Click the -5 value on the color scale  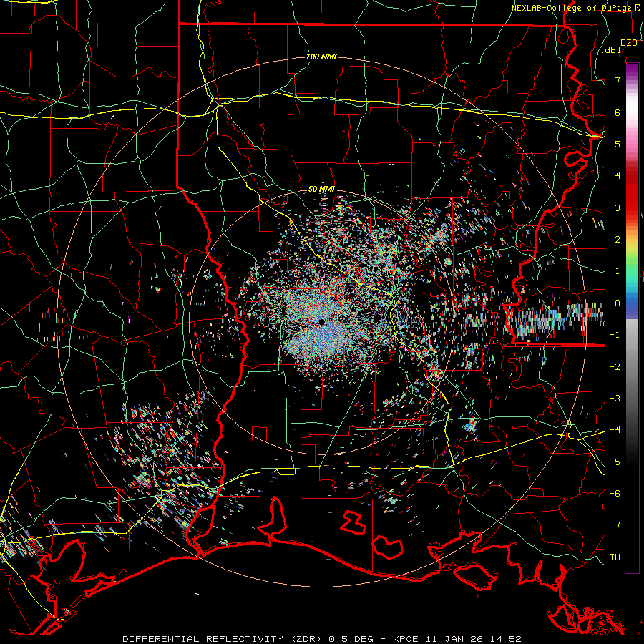(615, 462)
